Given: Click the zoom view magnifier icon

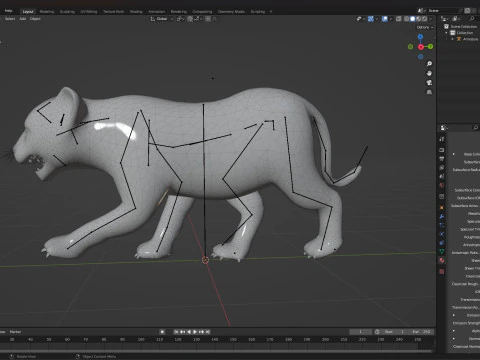Looking at the screenshot, I should [x=429, y=63].
